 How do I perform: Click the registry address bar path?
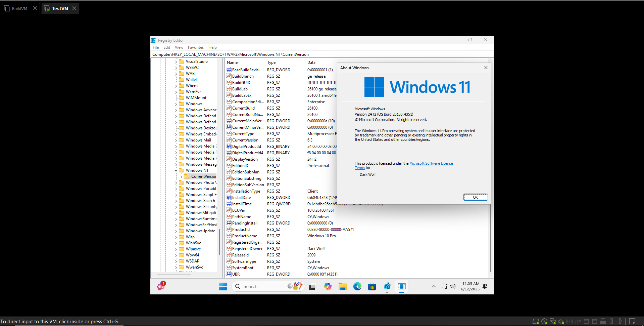coord(322,54)
